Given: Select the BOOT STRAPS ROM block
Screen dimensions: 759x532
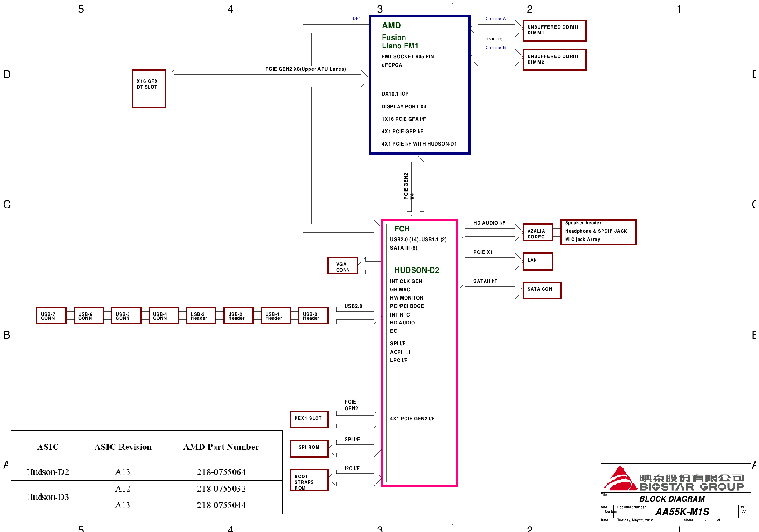Looking at the screenshot, I should tap(309, 480).
